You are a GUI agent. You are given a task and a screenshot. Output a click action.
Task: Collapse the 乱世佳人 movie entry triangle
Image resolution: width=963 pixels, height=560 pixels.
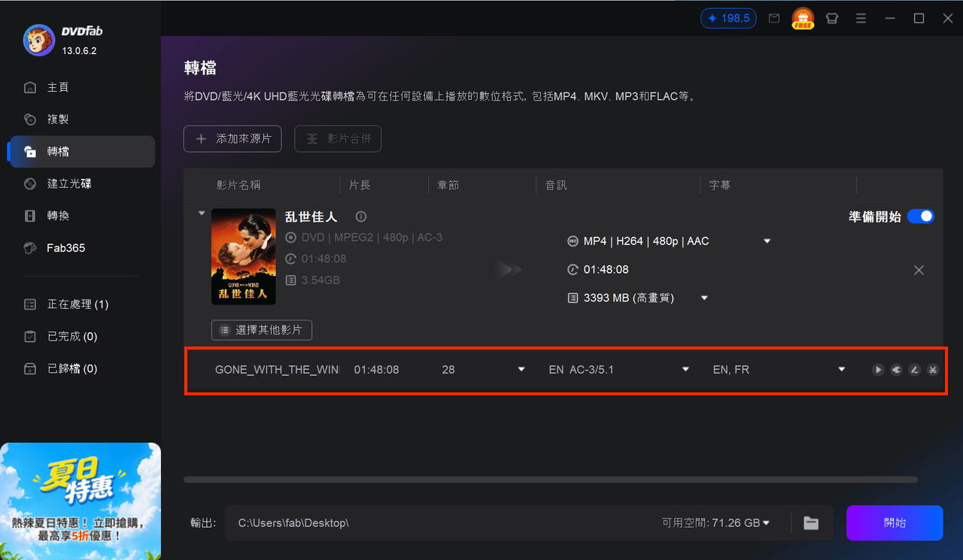coord(202,213)
